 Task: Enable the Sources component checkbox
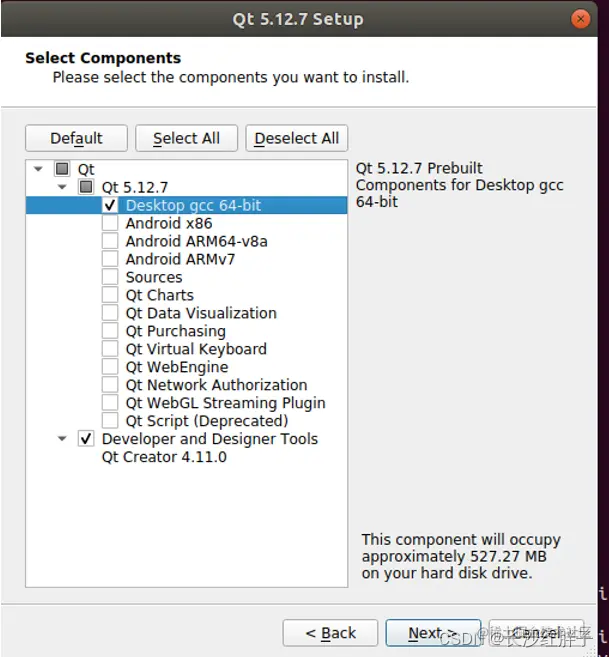[x=110, y=277]
